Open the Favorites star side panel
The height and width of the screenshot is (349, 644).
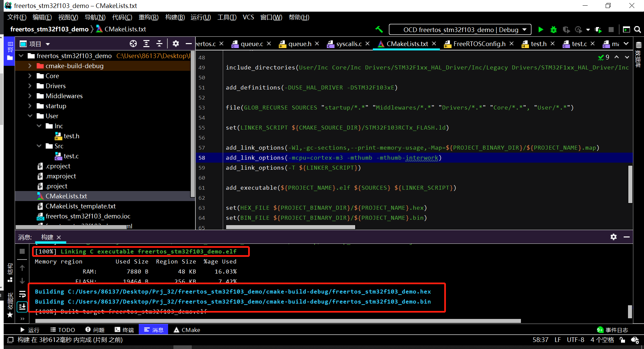(10, 305)
